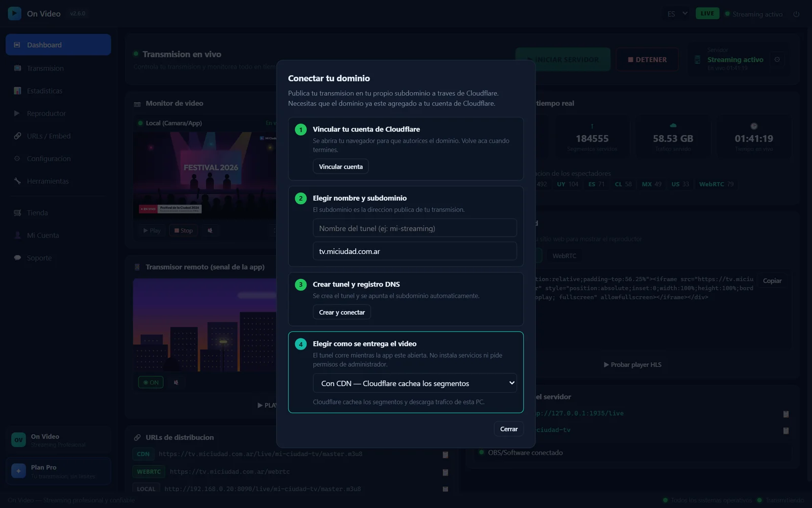Click Play under the video monitor
This screenshot has width=812, height=508.
[152, 231]
